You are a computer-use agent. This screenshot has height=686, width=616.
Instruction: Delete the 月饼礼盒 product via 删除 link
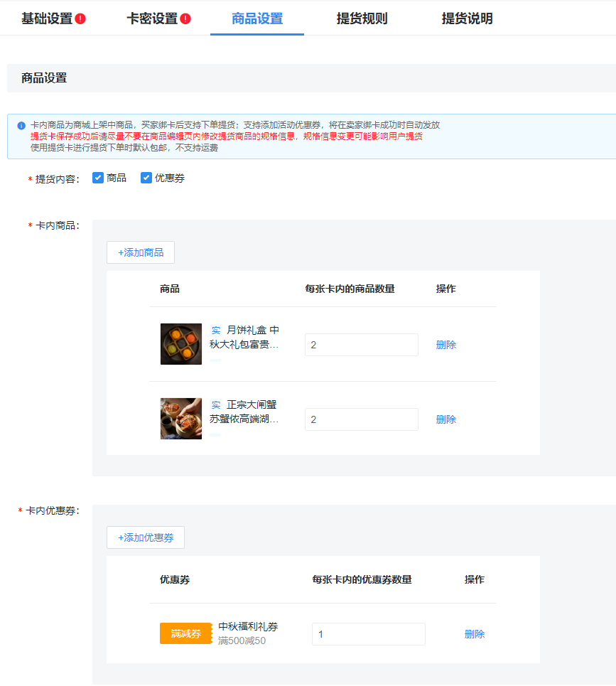click(x=445, y=344)
